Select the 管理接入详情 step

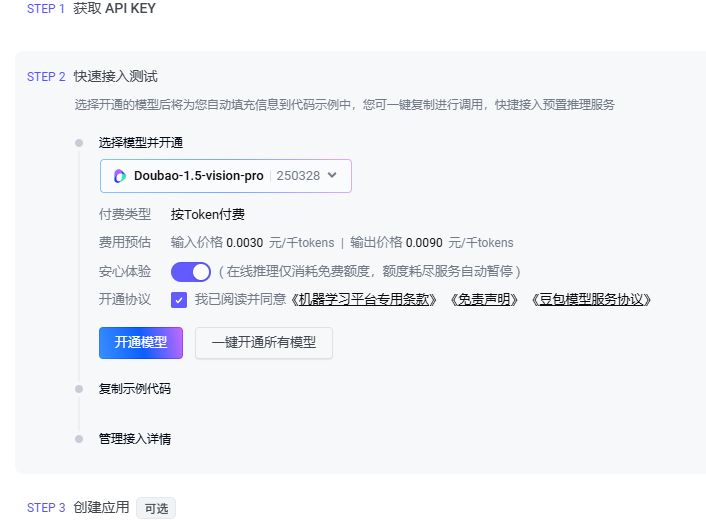click(x=135, y=439)
